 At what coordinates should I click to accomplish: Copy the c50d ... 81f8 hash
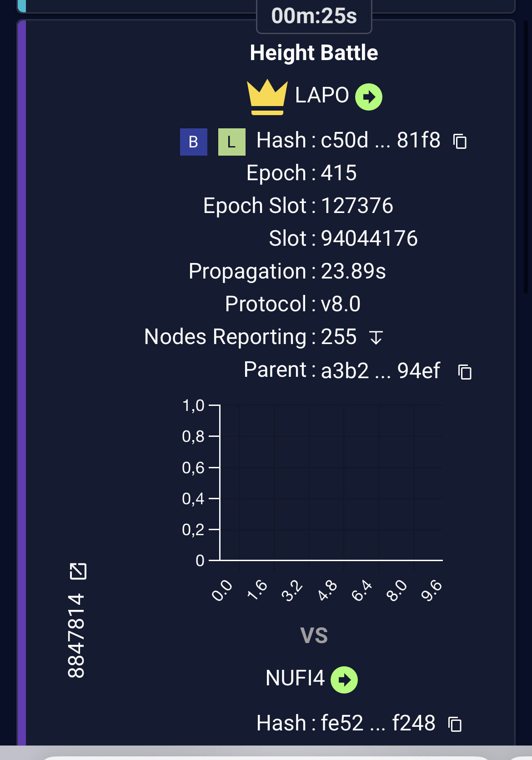pos(460,141)
